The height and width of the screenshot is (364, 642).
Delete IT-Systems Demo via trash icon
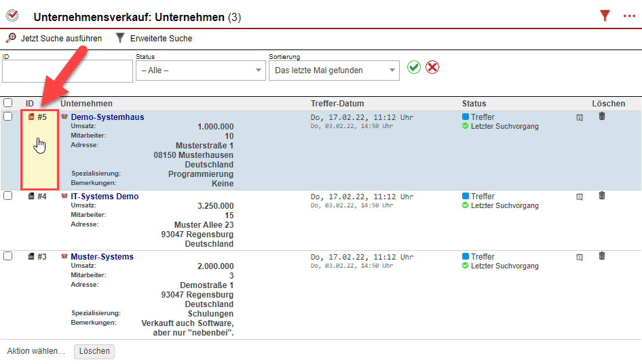click(x=601, y=196)
